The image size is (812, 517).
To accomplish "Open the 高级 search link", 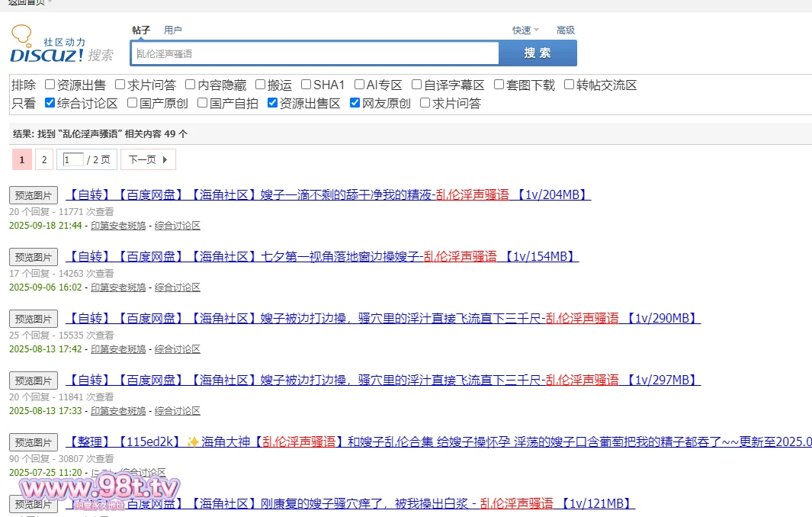I will (565, 31).
